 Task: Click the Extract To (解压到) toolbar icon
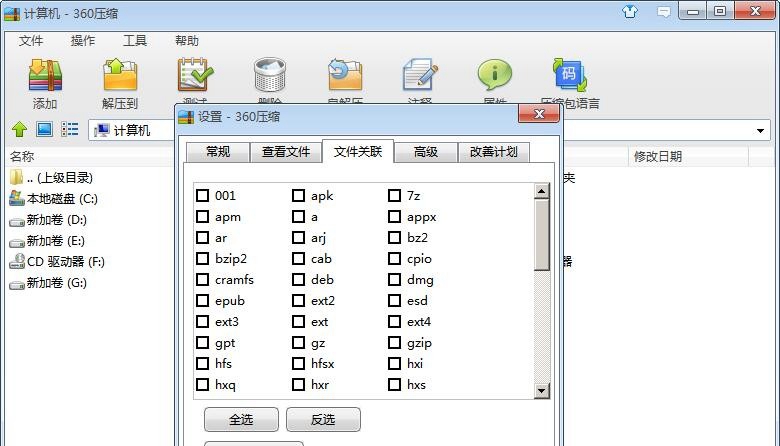[x=120, y=76]
